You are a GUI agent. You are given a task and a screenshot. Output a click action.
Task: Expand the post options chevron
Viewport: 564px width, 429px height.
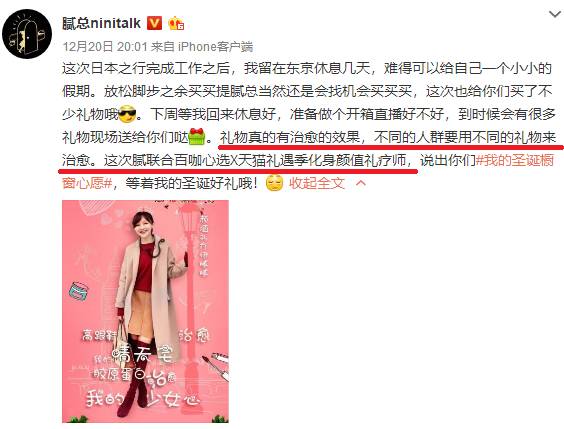tap(555, 14)
